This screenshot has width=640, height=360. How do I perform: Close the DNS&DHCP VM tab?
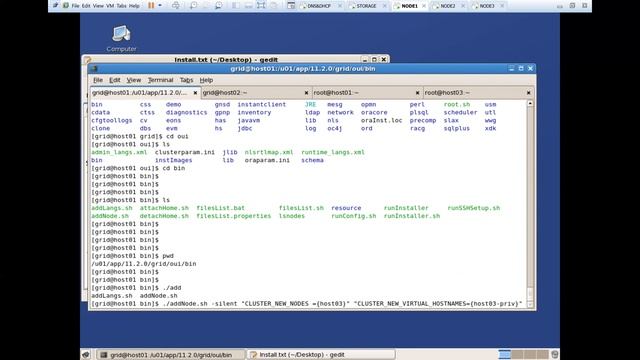340,6
